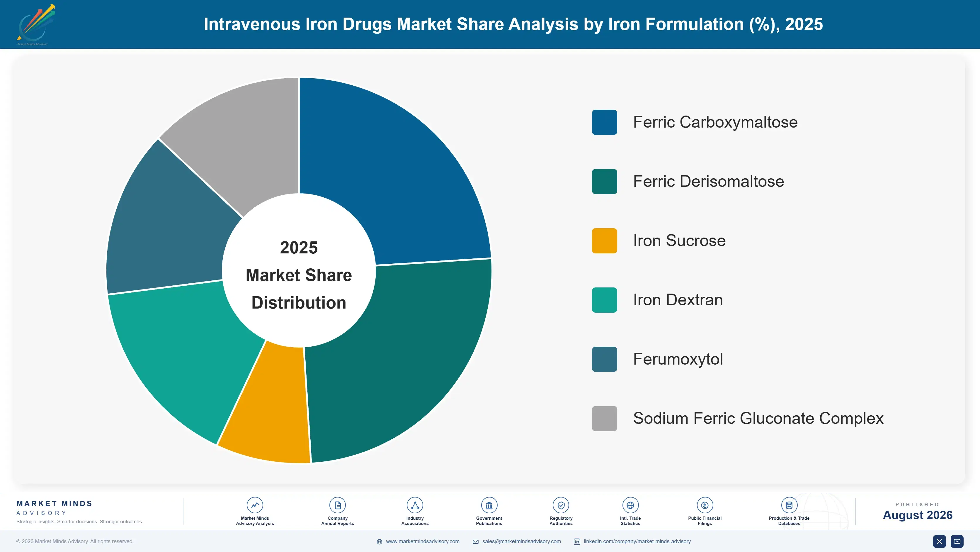Screen dimensions: 980x552
Task: Click the LinkedIn icon in footer
Action: point(577,542)
